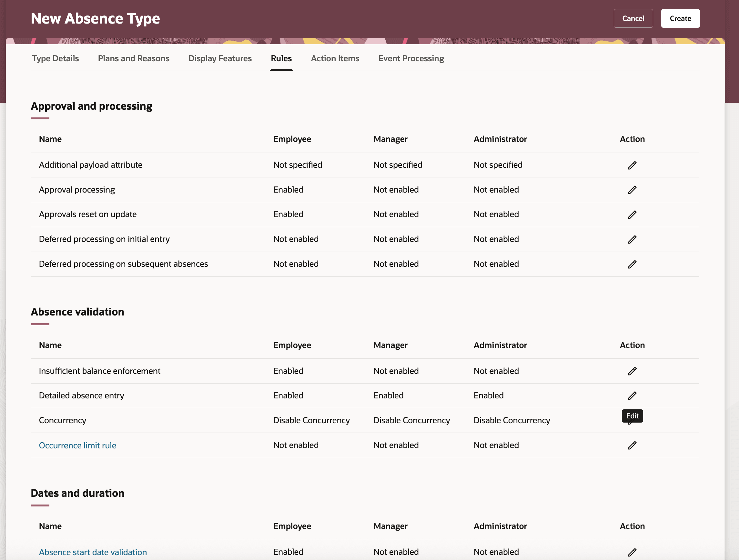Click 'Approval processing' rule name
Viewport: 739px width, 560px height.
77,190
